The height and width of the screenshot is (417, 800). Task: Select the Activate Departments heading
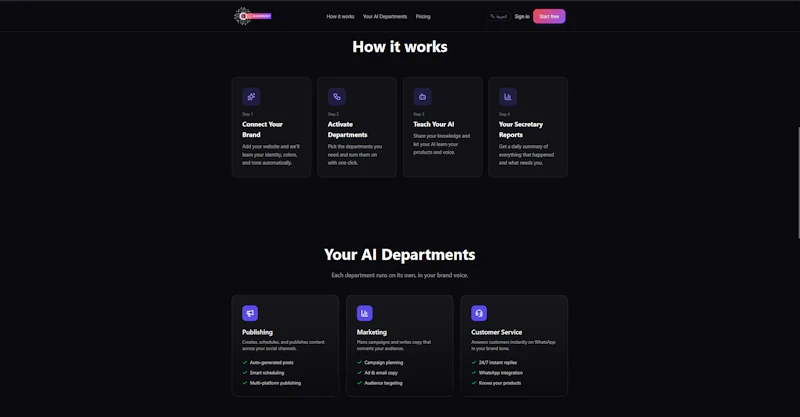pos(347,129)
